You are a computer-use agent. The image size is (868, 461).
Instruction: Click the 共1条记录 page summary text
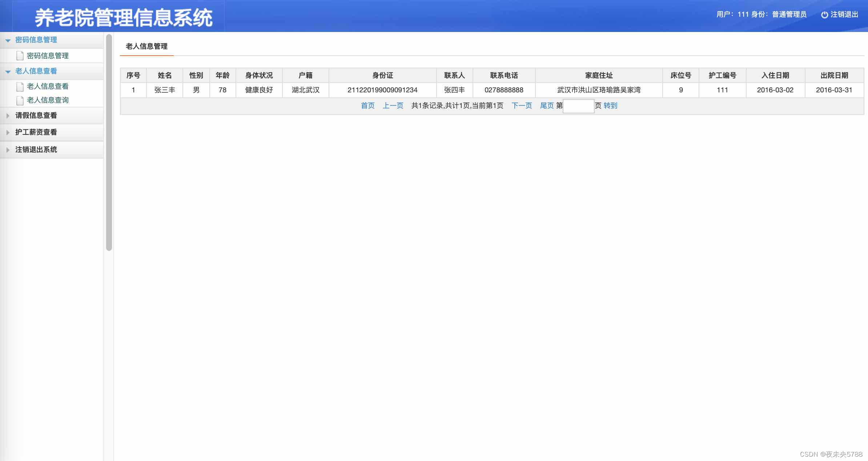(x=457, y=105)
